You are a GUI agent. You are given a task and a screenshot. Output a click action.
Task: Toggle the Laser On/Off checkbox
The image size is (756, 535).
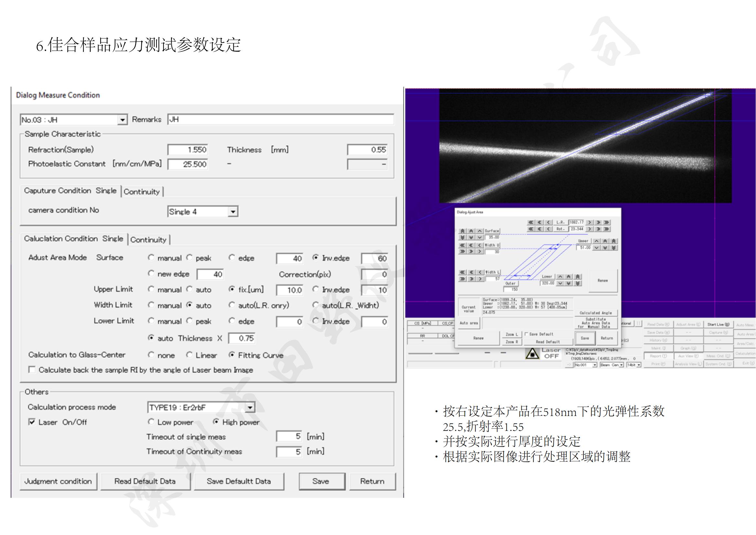[32, 422]
